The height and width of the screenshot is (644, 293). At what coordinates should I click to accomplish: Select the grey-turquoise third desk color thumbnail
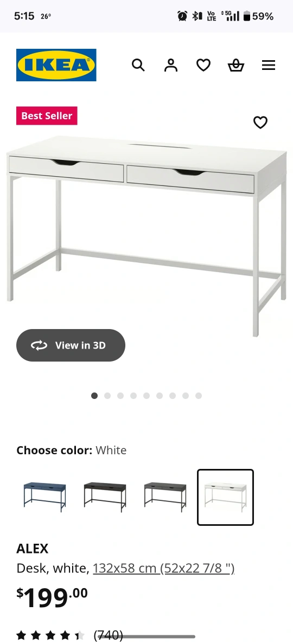pyautogui.click(x=165, y=497)
